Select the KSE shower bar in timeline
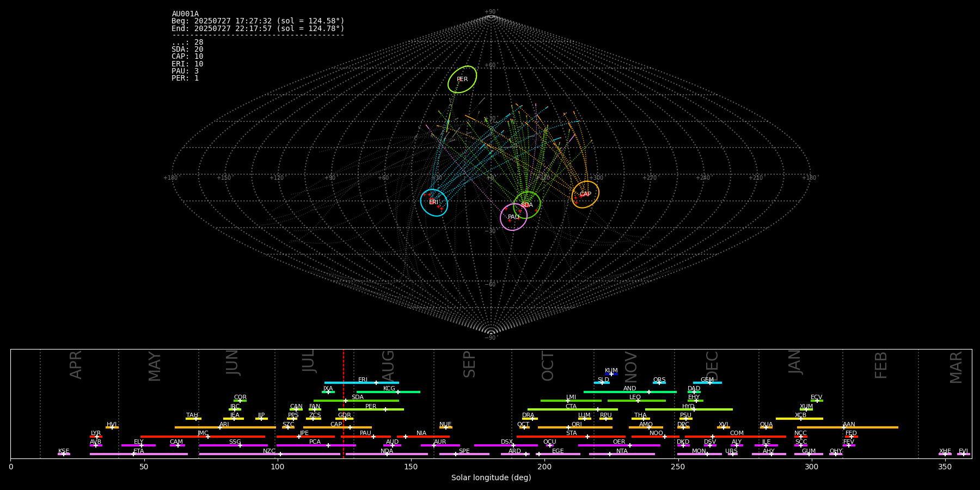The width and height of the screenshot is (980, 490). [64, 454]
